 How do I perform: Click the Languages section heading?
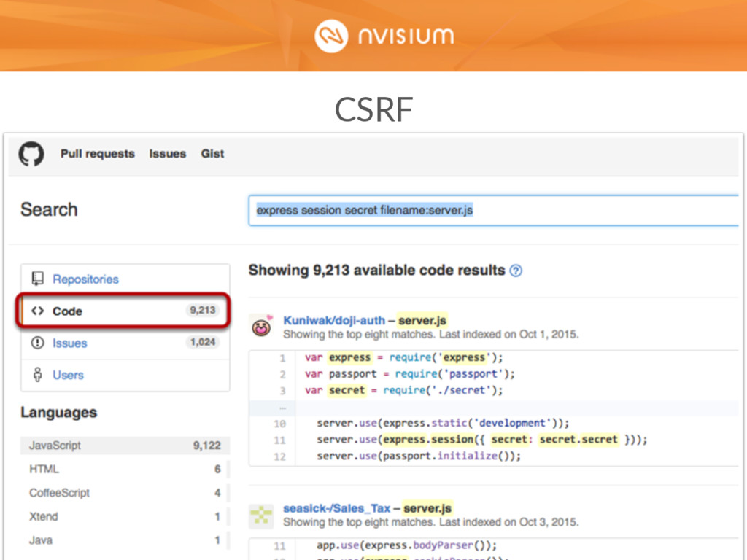[x=58, y=413]
